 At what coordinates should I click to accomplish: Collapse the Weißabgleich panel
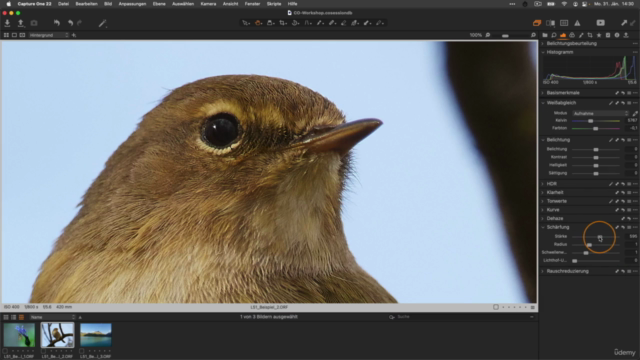[543, 103]
